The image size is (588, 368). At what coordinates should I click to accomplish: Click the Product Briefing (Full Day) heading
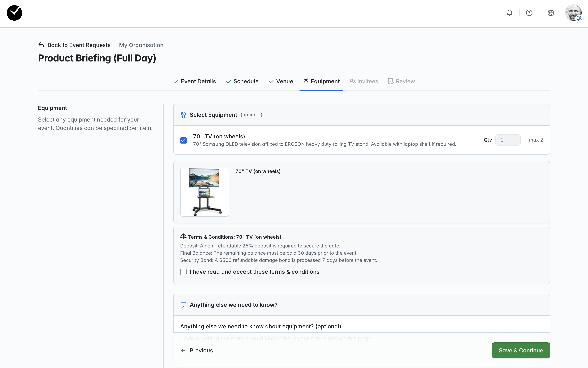click(x=97, y=58)
